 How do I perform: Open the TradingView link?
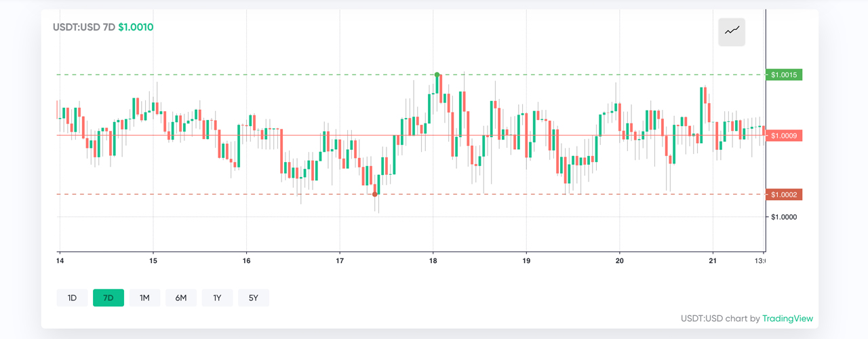pos(787,319)
